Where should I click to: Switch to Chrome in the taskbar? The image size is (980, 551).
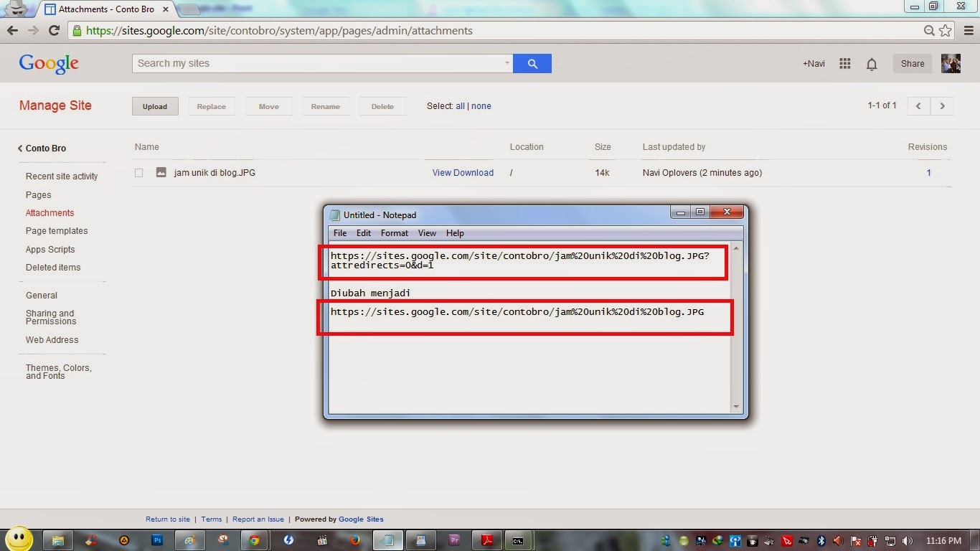click(x=255, y=540)
